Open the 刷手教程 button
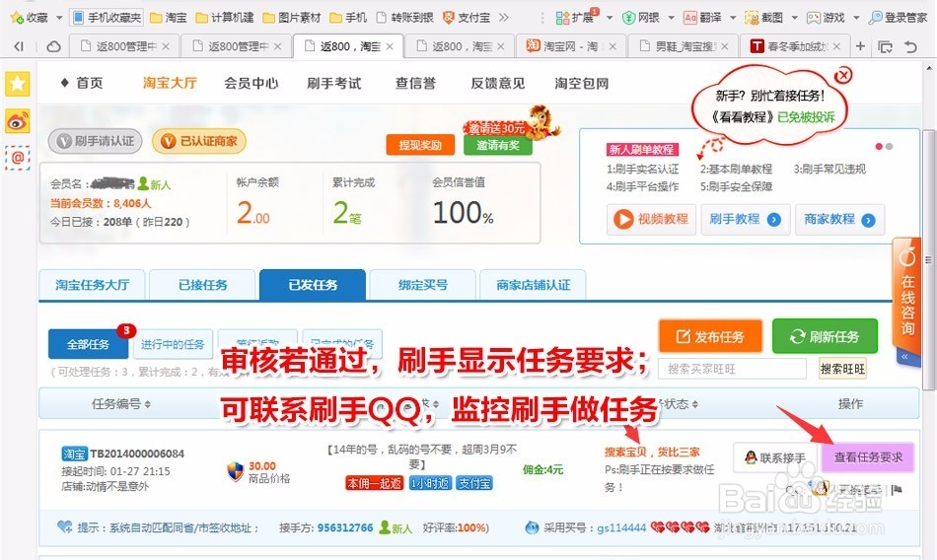The width and height of the screenshot is (937, 560). (746, 219)
